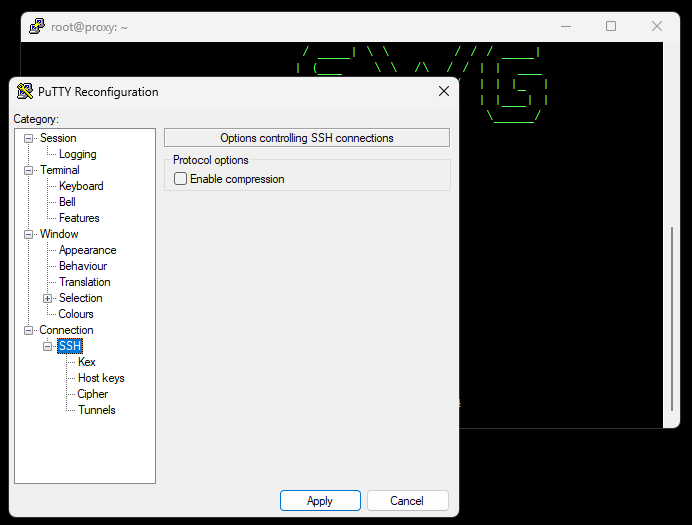The width and height of the screenshot is (692, 525).
Task: Click the 'Category:' label
Action: (36, 119)
